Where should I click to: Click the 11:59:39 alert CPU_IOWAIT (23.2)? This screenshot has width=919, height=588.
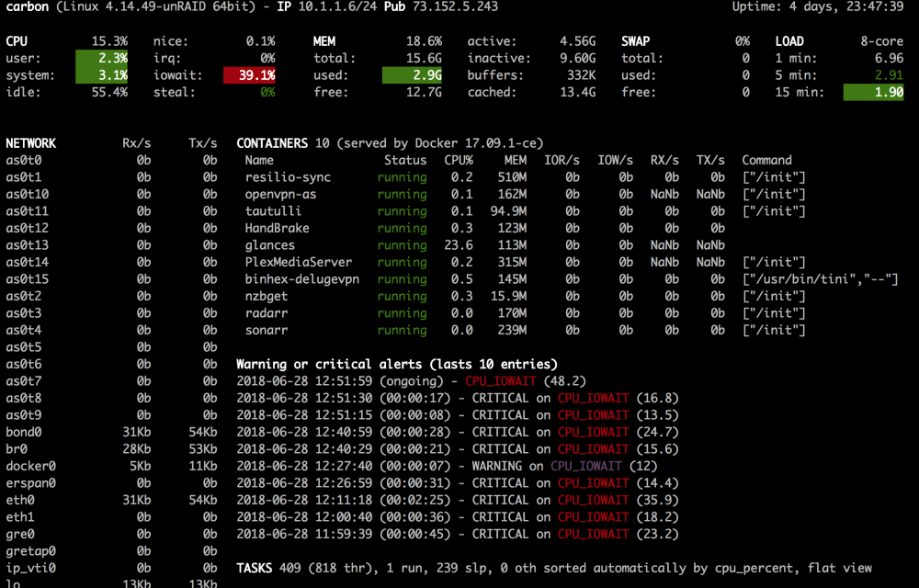coord(457,534)
